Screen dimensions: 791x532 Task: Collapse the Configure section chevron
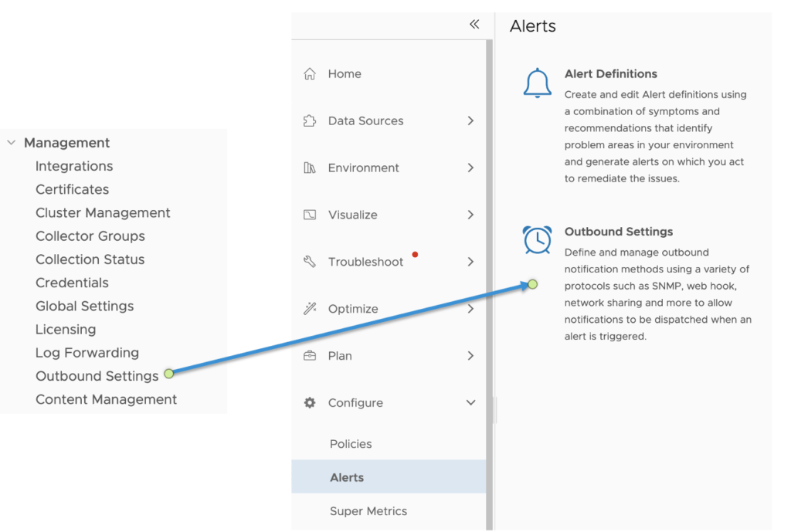(x=470, y=403)
